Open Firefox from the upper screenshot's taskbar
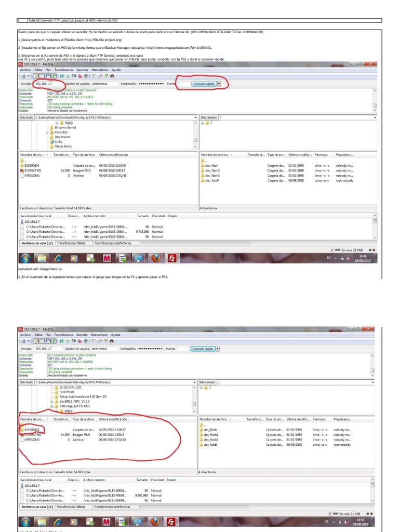Viewport: 399px width, 532px height. [155, 258]
